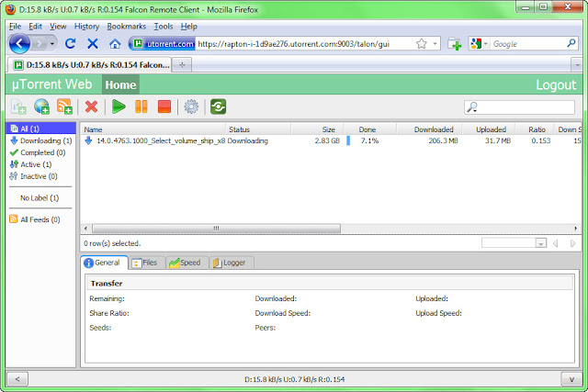
Task: Switch to the Speed tab
Action: [186, 263]
